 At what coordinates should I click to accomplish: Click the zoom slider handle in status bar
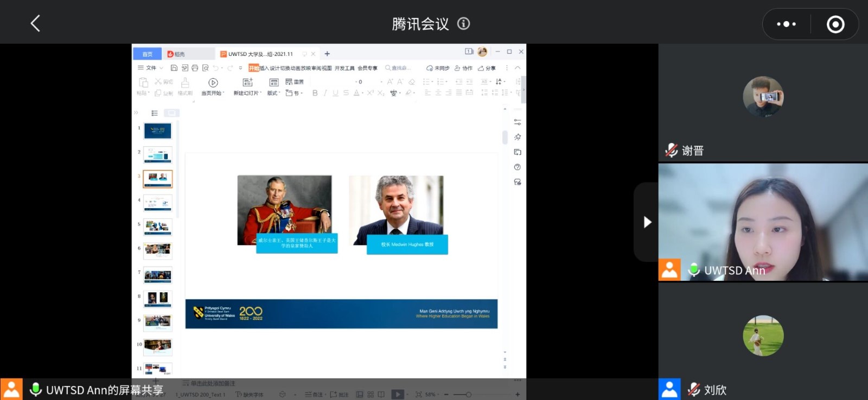(x=468, y=395)
